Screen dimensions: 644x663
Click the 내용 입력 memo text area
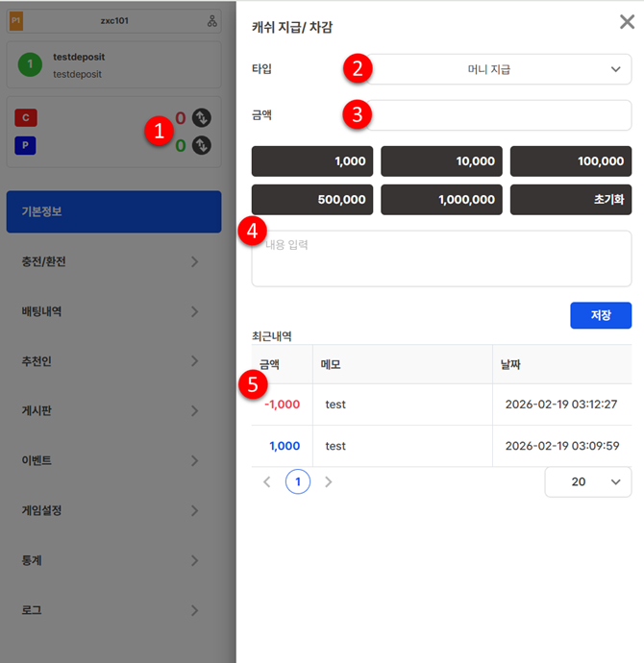coord(441,258)
